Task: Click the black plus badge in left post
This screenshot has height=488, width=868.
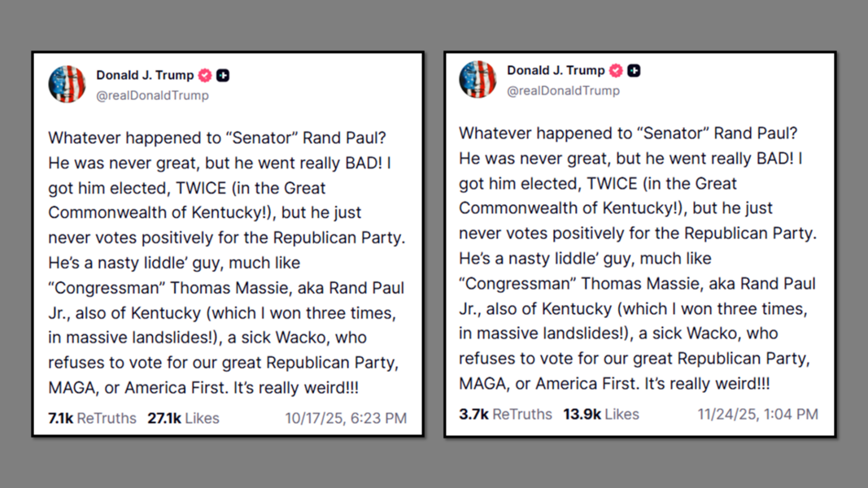Action: [x=223, y=76]
